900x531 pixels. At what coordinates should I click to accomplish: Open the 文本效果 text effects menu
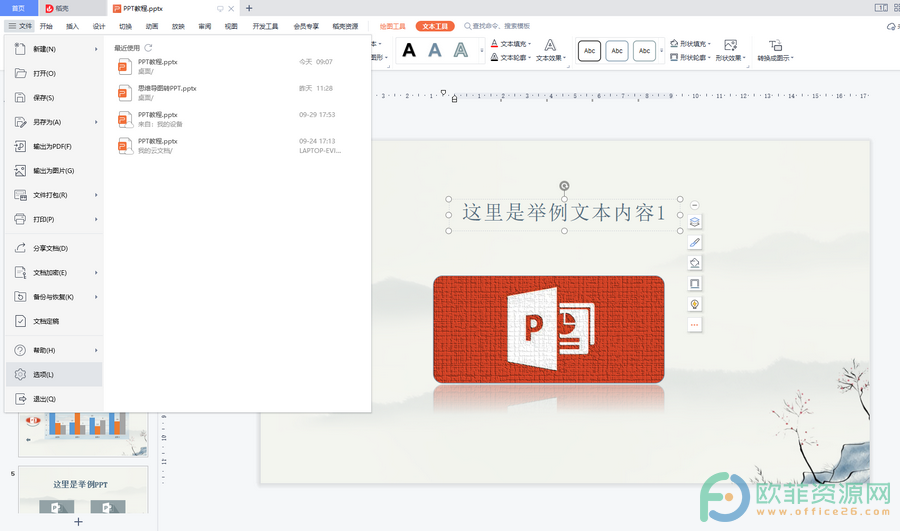550,51
